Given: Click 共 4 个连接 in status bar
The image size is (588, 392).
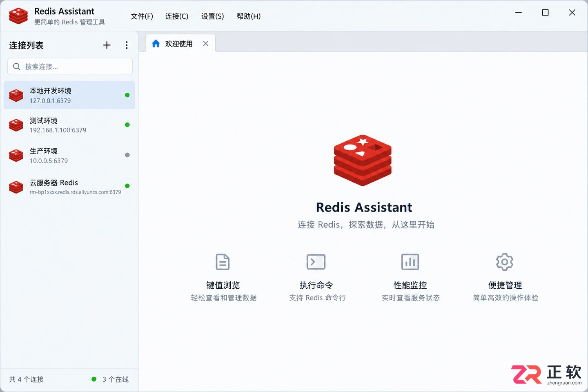Looking at the screenshot, I should (27, 379).
